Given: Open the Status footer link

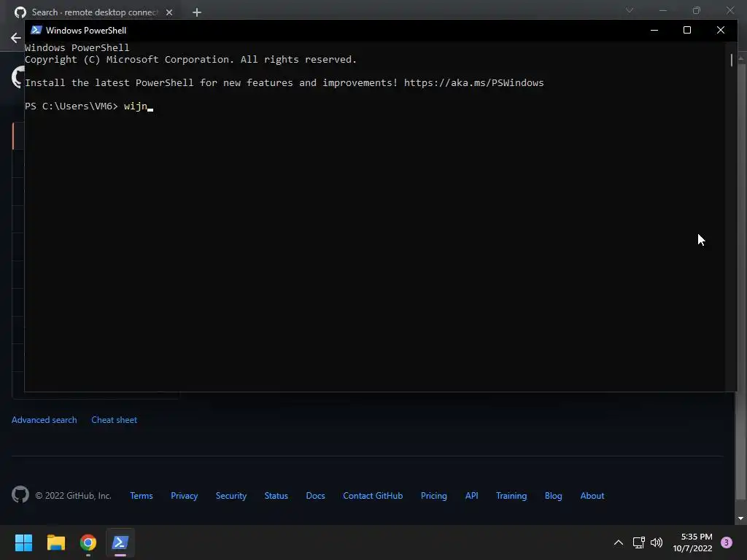Looking at the screenshot, I should pyautogui.click(x=276, y=496).
